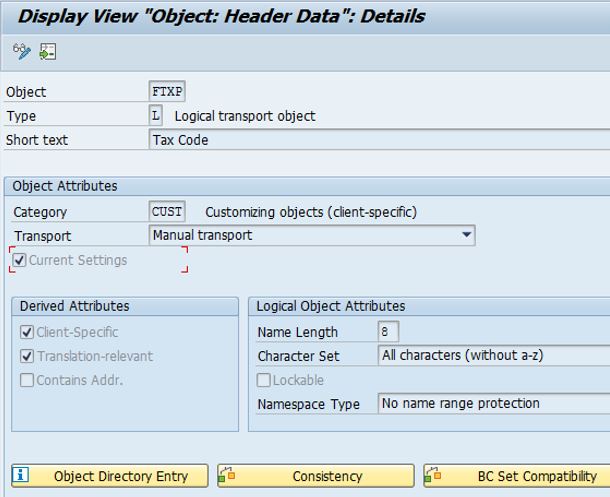Toggle Display/Change mode pencil icon
610x497 pixels.
click(x=21, y=51)
